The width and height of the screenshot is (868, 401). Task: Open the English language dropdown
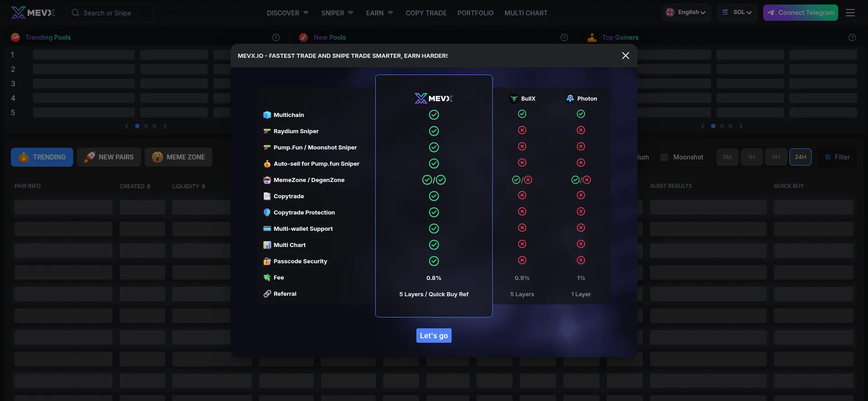(x=687, y=13)
